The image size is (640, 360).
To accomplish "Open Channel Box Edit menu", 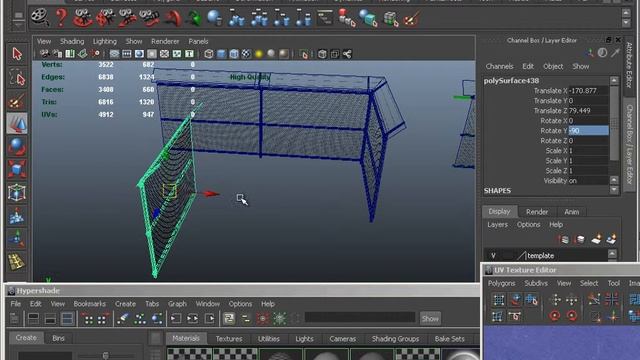I will point(528,66).
